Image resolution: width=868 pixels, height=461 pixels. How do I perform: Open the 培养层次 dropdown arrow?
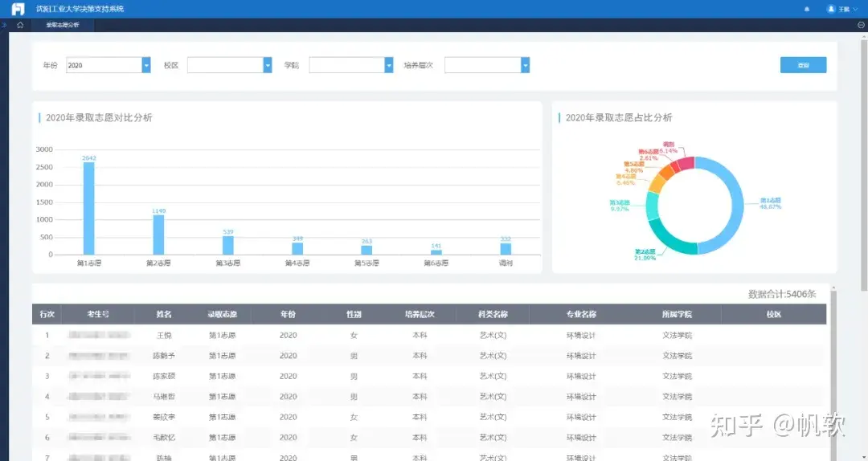pos(526,65)
